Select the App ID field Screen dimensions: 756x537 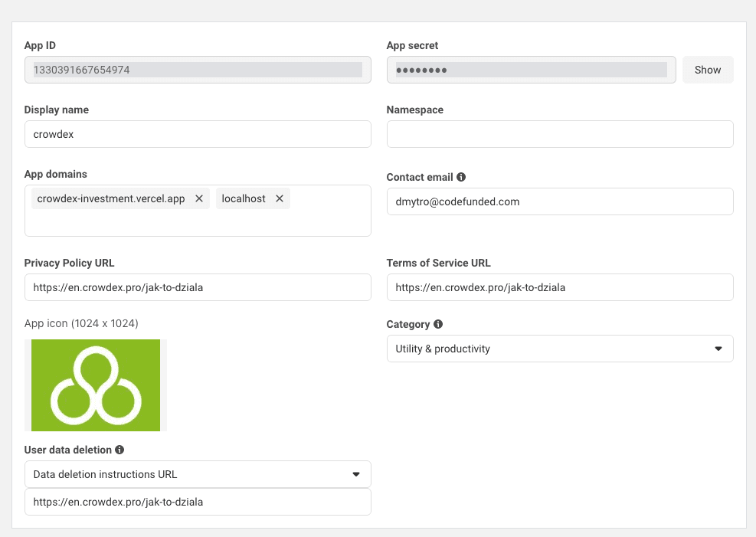pyautogui.click(x=198, y=70)
